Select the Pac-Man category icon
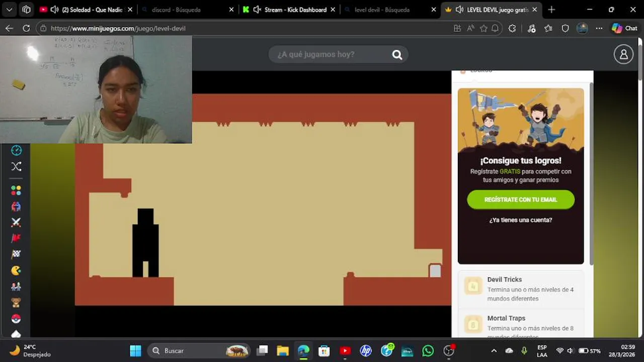 [16, 270]
